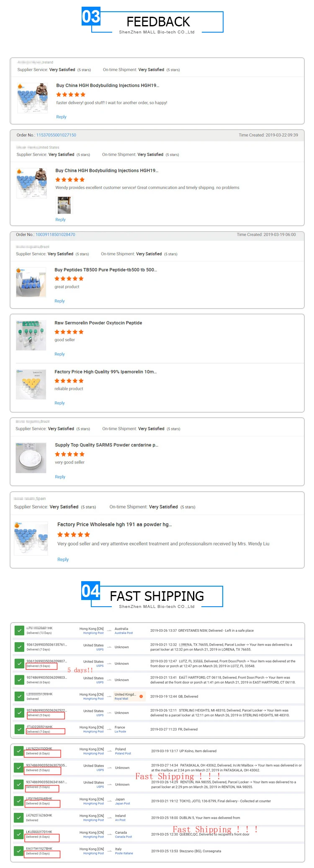Open the Japan Post carrier link

(x=122, y=804)
